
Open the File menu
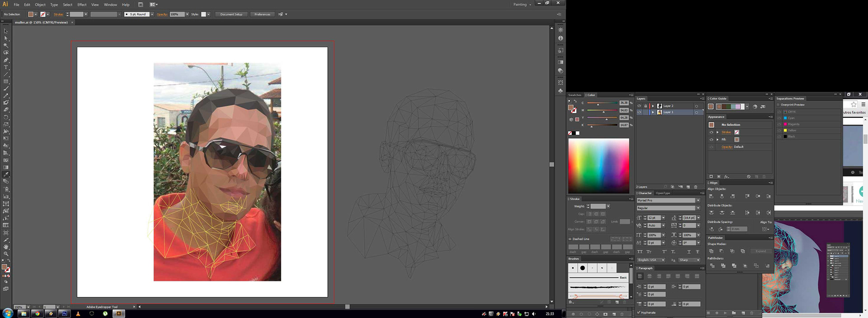coord(16,5)
